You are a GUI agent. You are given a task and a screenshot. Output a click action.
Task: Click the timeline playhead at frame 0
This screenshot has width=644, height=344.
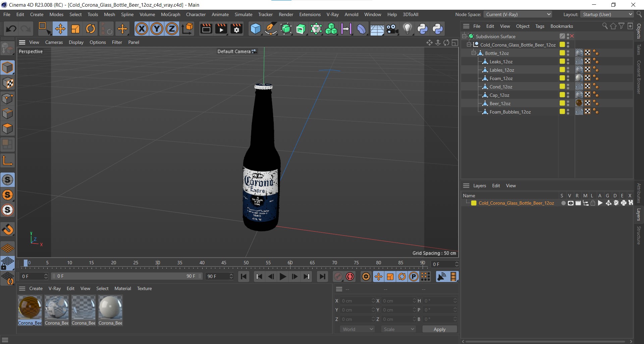[x=26, y=263]
